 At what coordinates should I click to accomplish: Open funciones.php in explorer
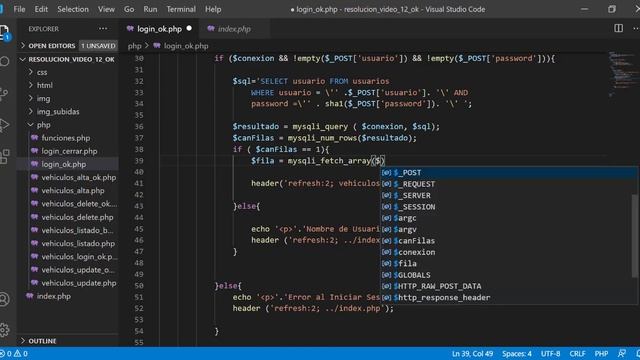pos(68,138)
